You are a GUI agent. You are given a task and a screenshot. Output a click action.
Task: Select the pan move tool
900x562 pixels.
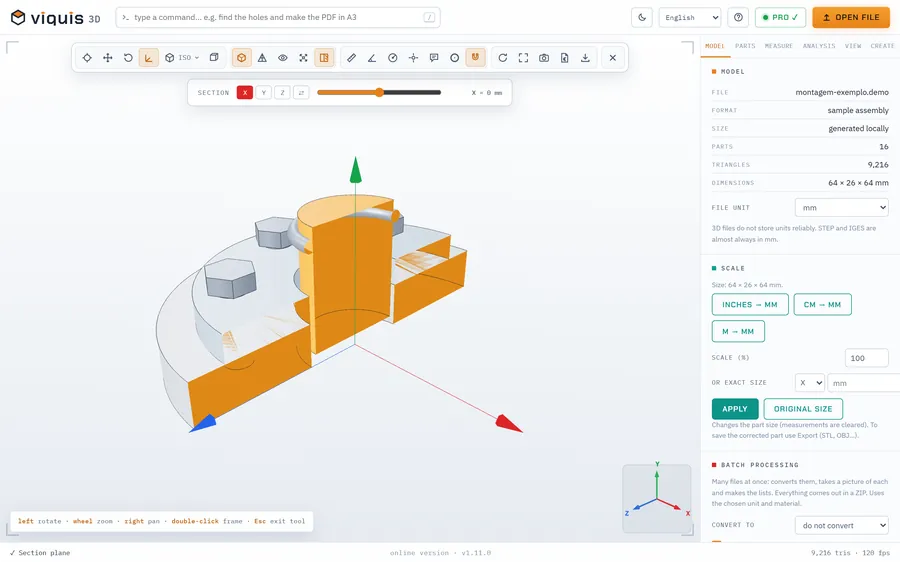coord(107,57)
